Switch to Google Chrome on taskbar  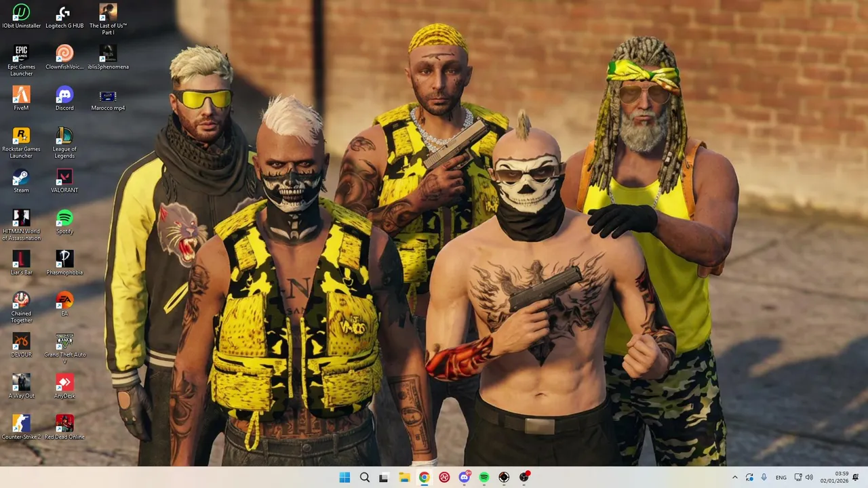[x=424, y=477]
